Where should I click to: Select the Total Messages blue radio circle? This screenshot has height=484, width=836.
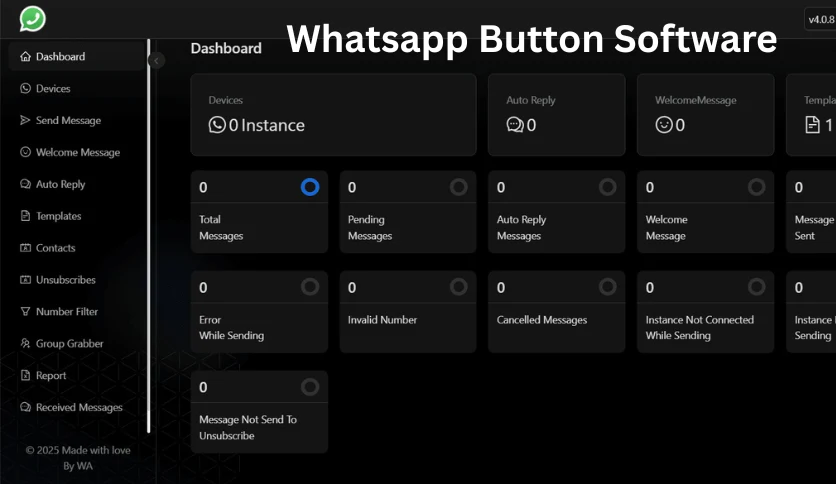(x=310, y=187)
